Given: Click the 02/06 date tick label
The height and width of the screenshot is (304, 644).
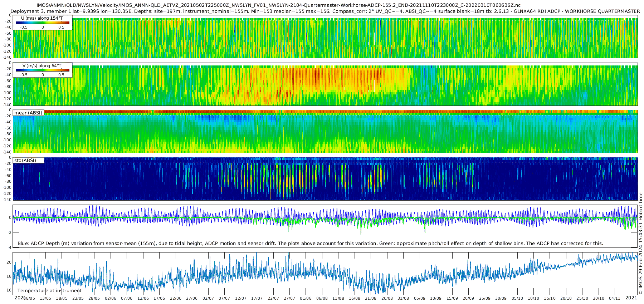Looking at the screenshot, I should (x=111, y=298).
